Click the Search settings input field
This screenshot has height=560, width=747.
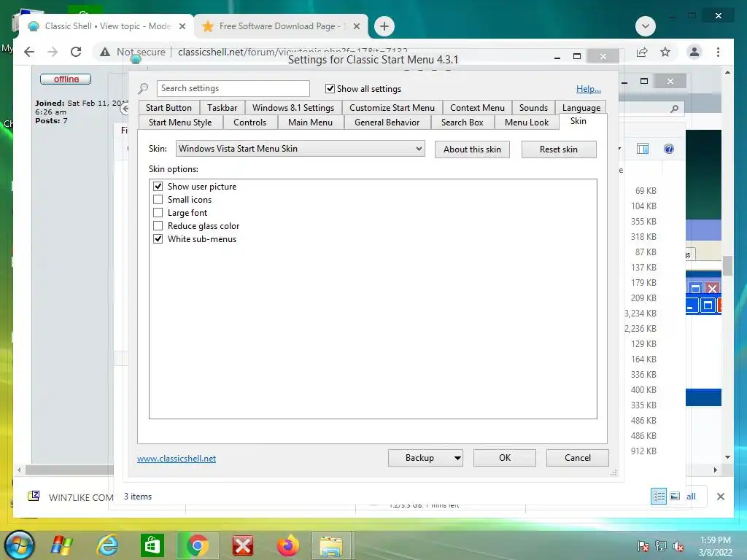click(233, 88)
